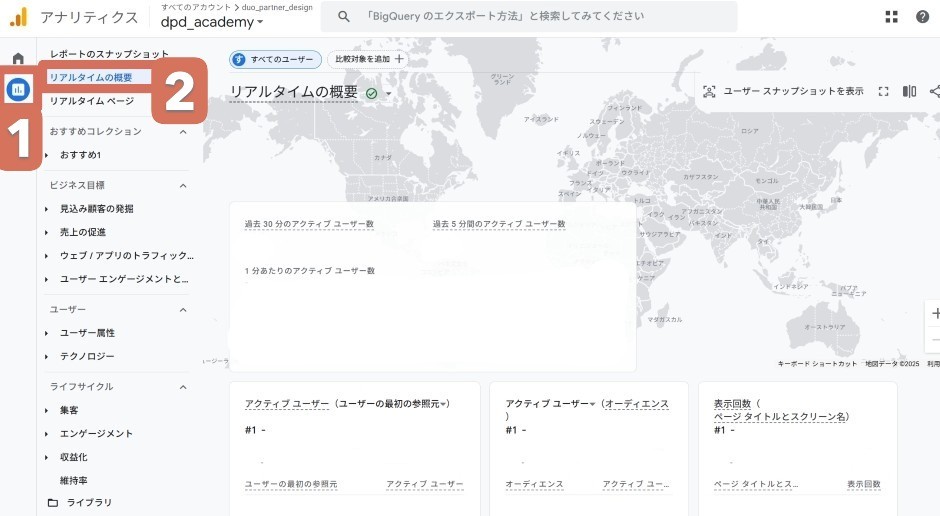Click the すべてのユーザー segment chip

[276, 59]
